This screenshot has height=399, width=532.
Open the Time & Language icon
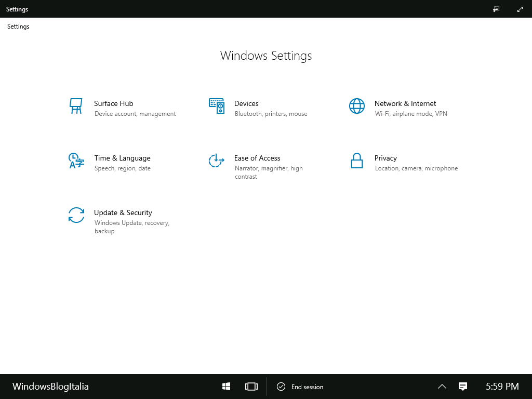click(76, 161)
